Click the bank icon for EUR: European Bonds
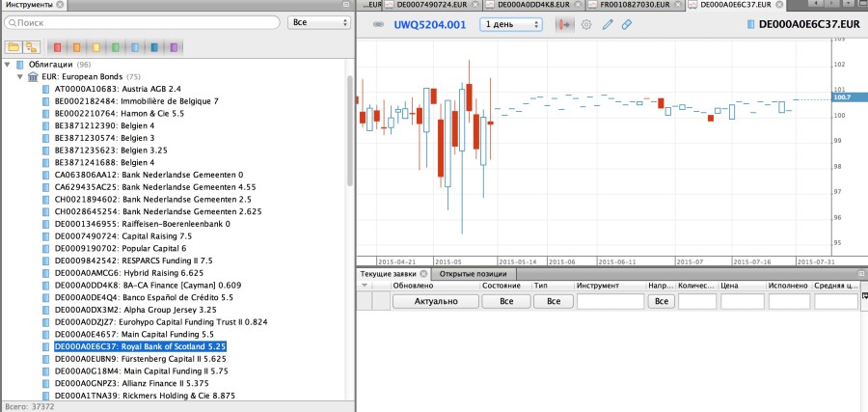868x412 pixels. tap(34, 76)
